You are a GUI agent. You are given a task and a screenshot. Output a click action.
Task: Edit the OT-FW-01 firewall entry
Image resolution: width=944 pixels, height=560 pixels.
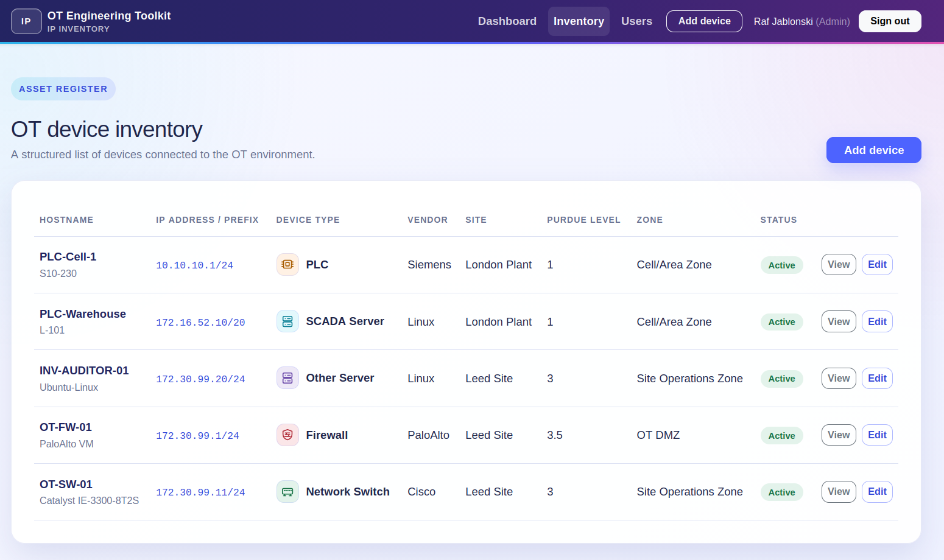(877, 435)
